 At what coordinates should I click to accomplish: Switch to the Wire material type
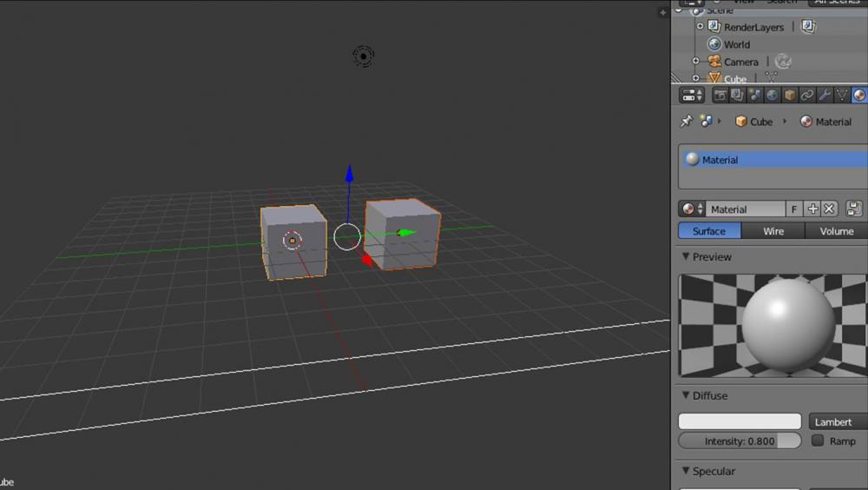click(773, 231)
